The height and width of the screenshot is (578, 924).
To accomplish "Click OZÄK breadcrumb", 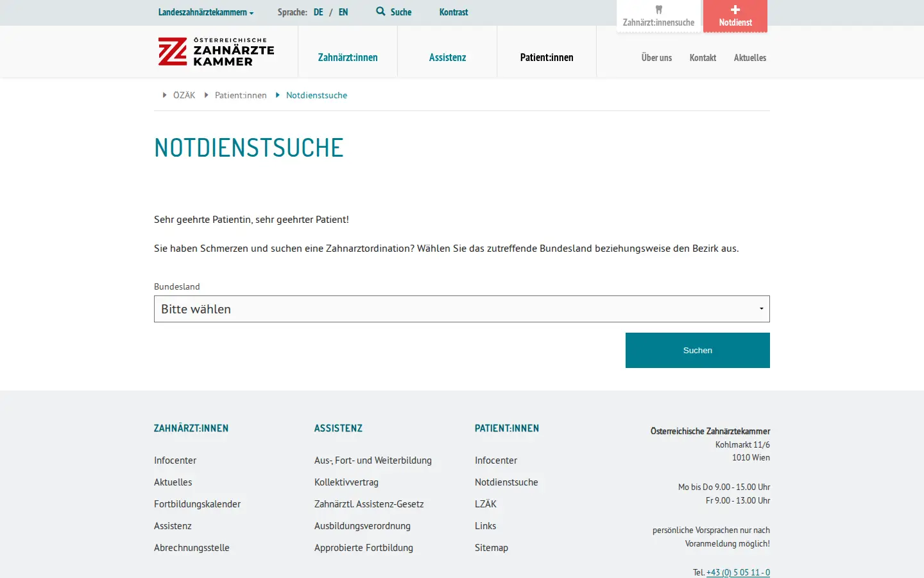I will click(184, 95).
